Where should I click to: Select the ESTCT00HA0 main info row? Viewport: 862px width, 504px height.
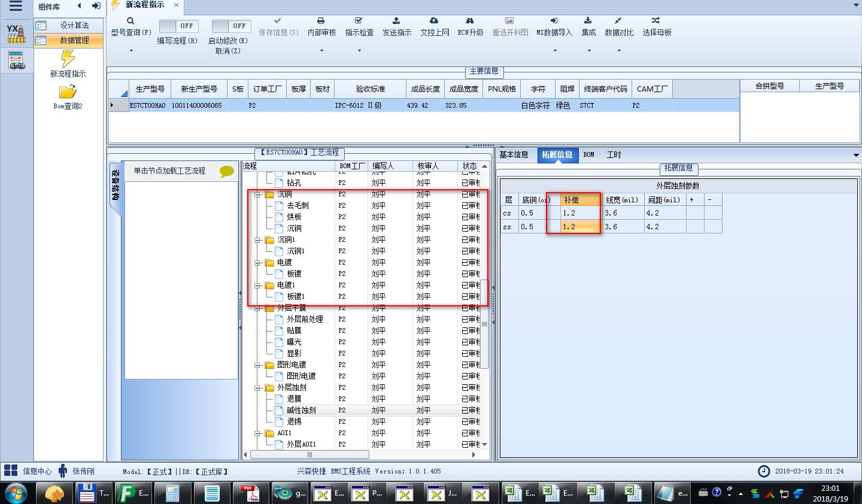coord(424,105)
